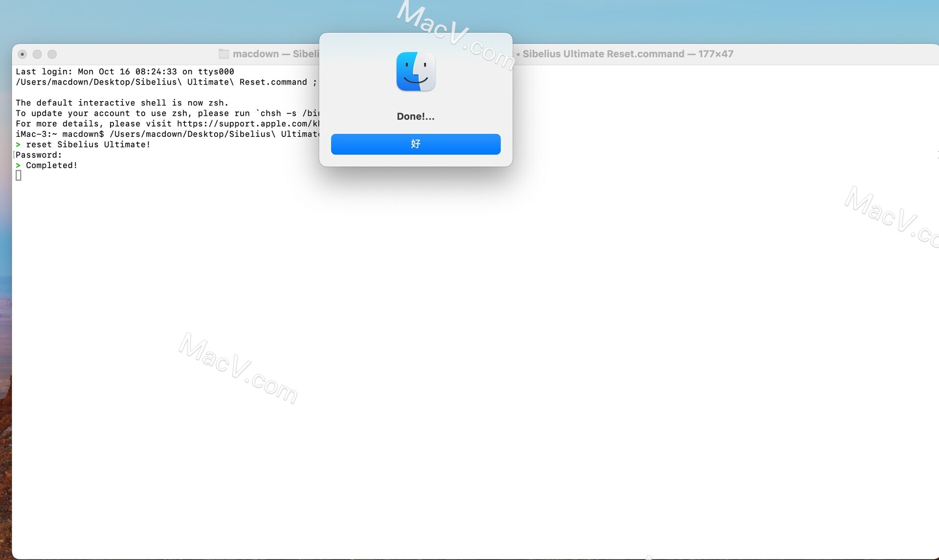Click the Terminal minimize button
The image size is (939, 560).
pyautogui.click(x=37, y=54)
